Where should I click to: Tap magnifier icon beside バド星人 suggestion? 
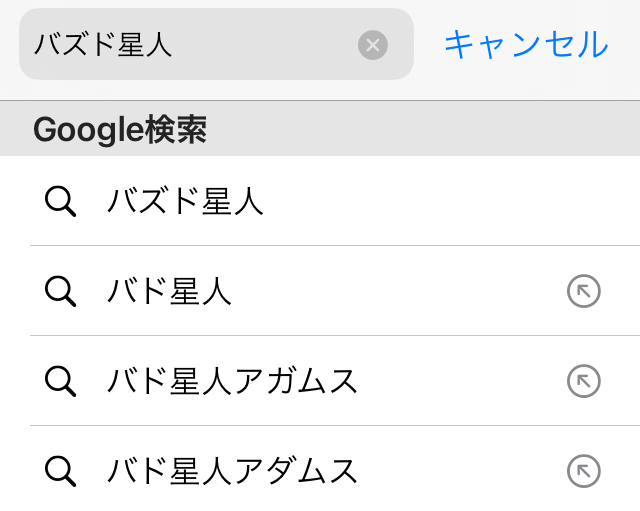(x=61, y=291)
